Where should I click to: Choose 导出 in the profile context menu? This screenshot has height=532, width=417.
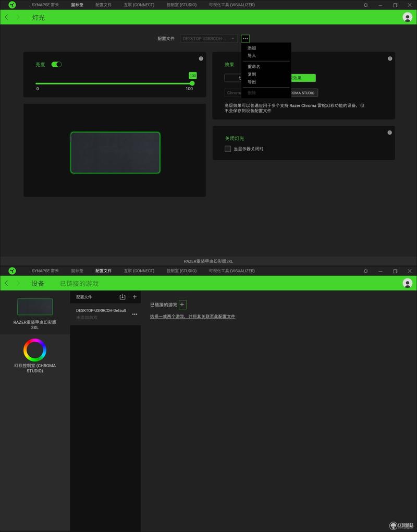pyautogui.click(x=252, y=82)
